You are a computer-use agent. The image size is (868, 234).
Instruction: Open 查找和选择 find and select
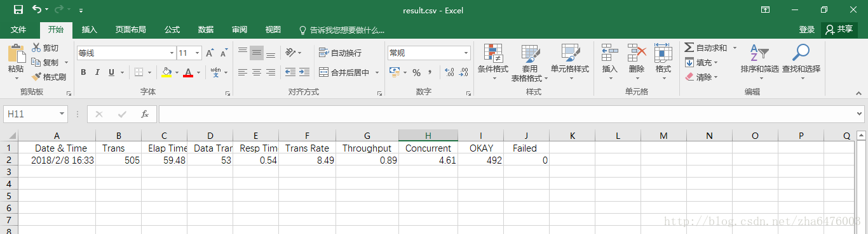tap(801, 62)
